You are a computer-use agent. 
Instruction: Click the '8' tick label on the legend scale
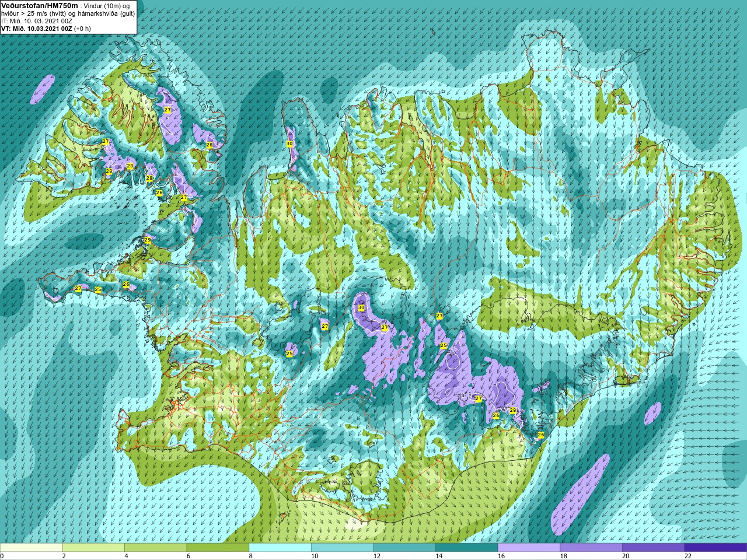[251, 556]
